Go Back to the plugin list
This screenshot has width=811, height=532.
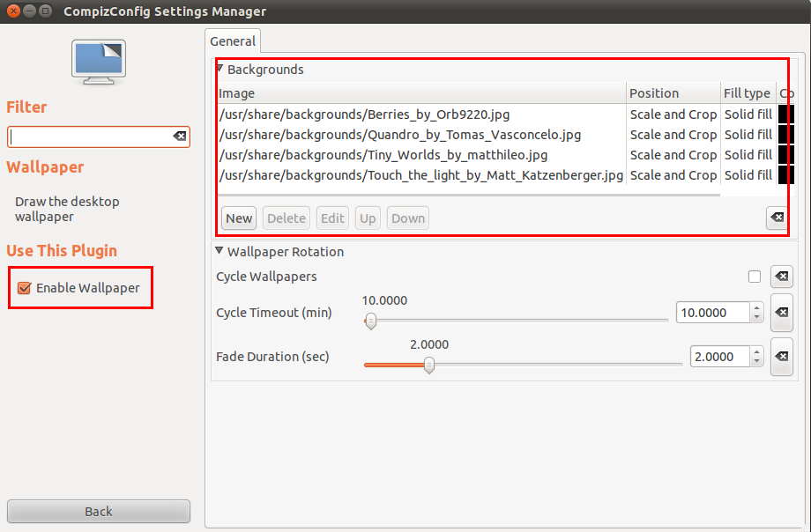click(x=99, y=512)
